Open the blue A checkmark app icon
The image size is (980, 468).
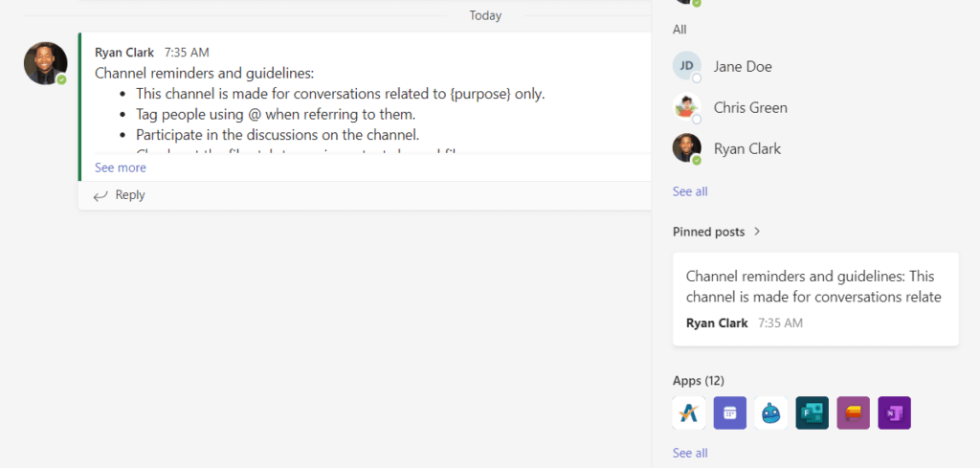pyautogui.click(x=689, y=413)
